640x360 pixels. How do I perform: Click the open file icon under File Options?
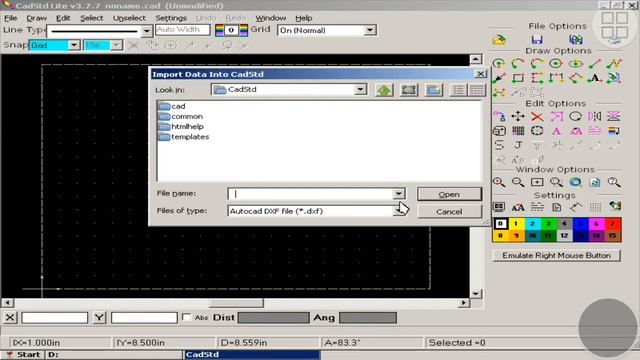499,40
